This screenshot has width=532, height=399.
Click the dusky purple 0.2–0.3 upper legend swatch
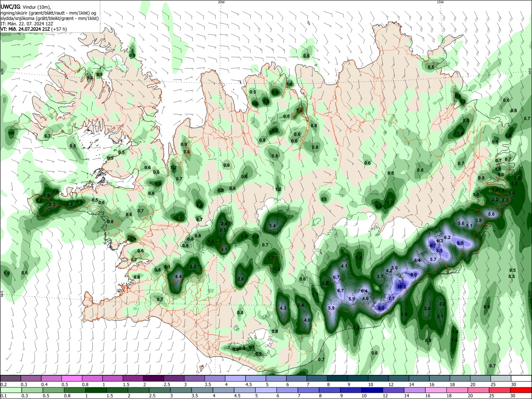coord(10,379)
